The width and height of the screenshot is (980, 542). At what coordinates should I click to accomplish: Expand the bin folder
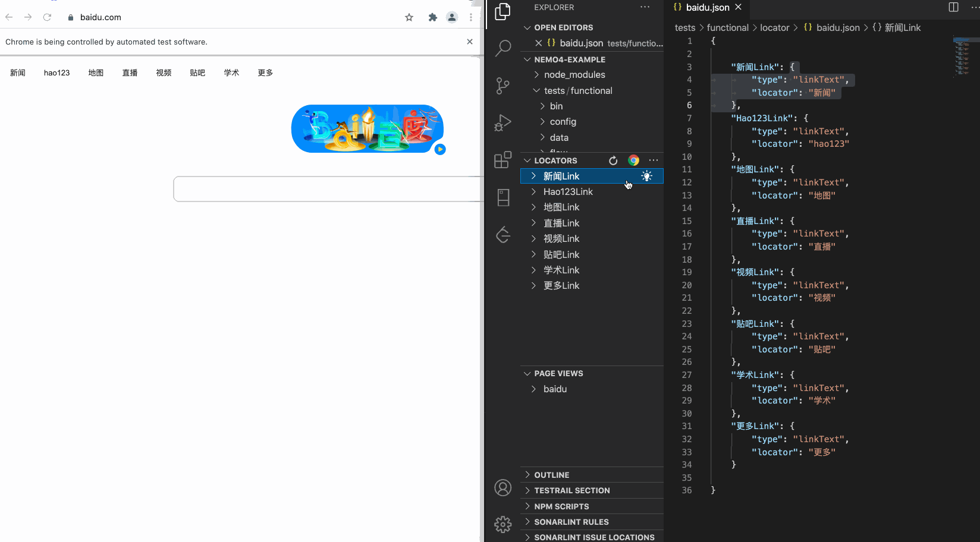pos(542,106)
